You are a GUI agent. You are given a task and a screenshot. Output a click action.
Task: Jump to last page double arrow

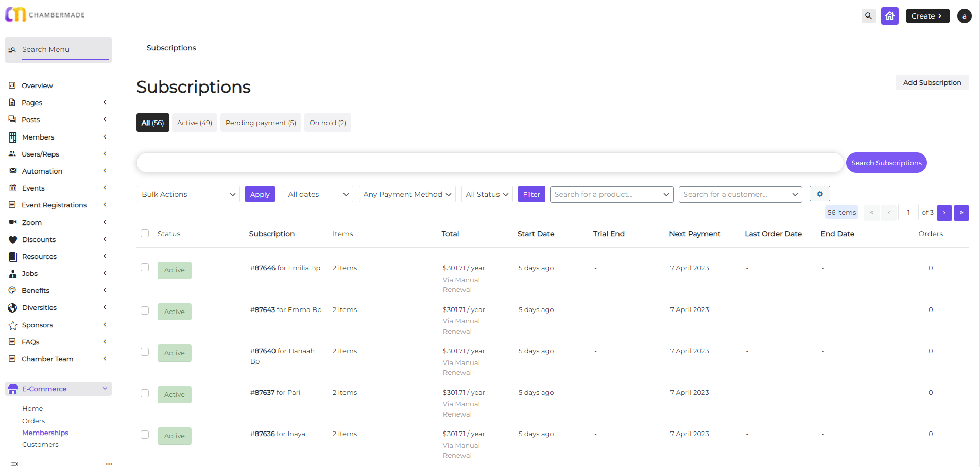pos(961,213)
